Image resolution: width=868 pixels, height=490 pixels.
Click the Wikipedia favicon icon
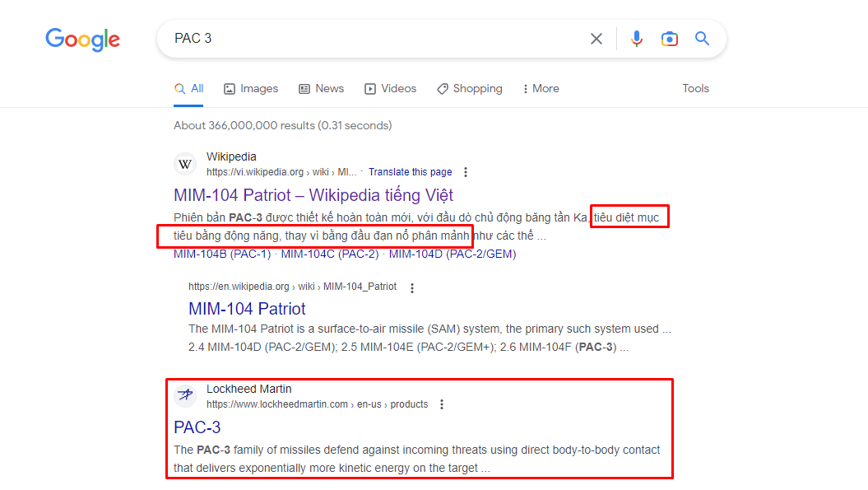pyautogui.click(x=186, y=164)
